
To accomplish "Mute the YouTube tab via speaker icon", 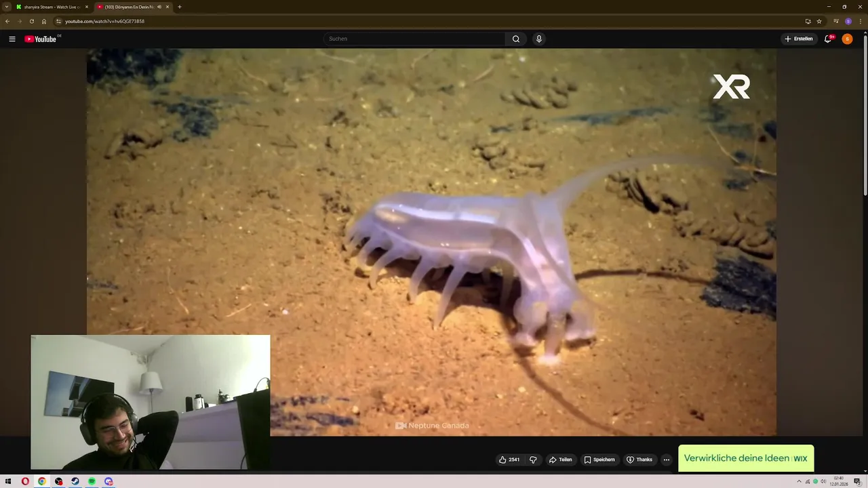I will 159,7.
